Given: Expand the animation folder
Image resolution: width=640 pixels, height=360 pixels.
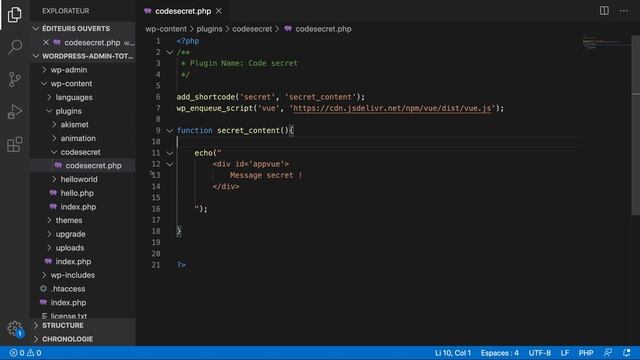Looking at the screenshot, I should click(x=82, y=138).
